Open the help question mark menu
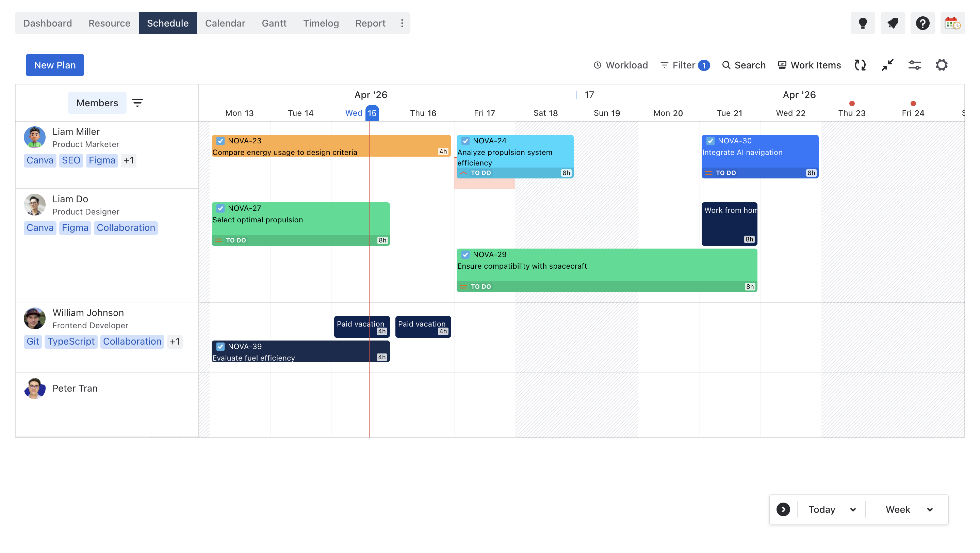 922,23
